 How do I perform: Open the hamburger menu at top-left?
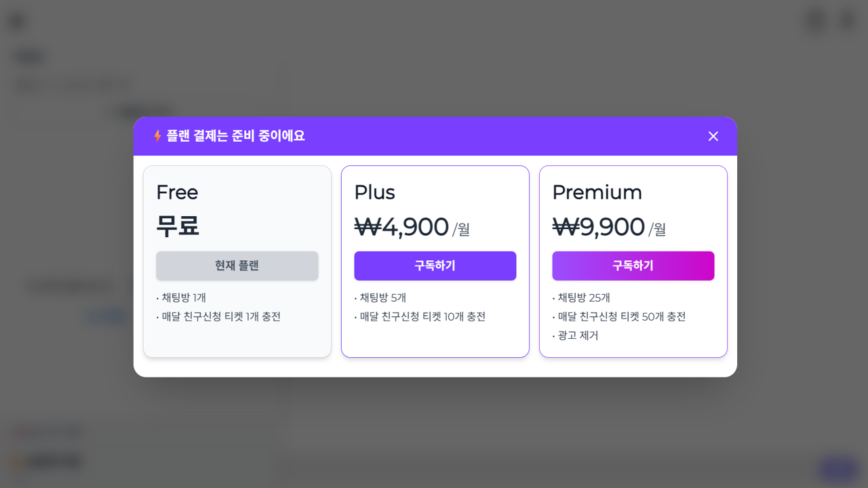click(16, 20)
